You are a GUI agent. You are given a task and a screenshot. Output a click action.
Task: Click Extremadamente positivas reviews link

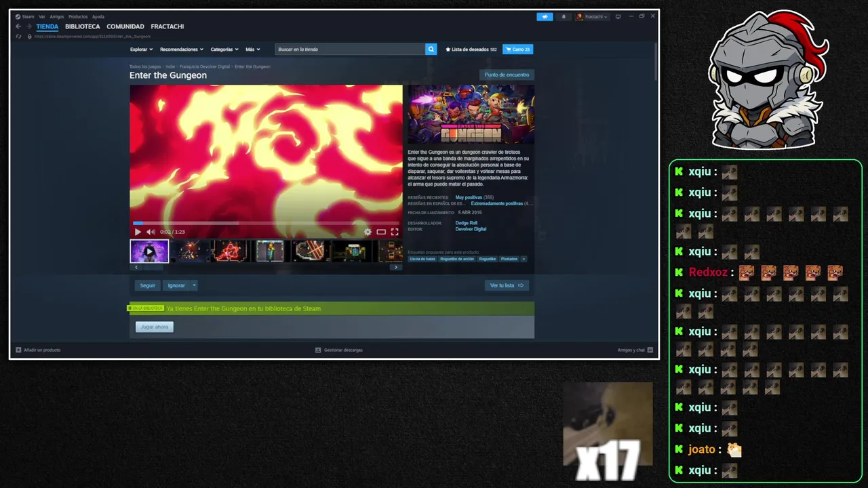497,203
